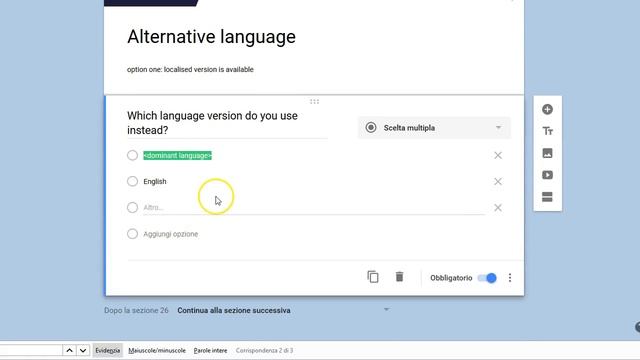Click the 'Altro...' other option field
640x360 pixels.
(x=313, y=208)
